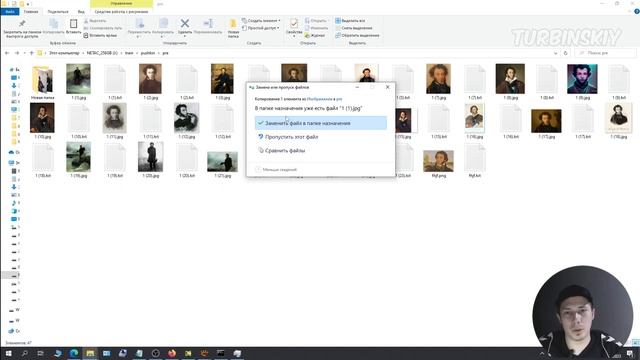
Task: Click Журнал (History) in the ribbon
Action: tap(315, 36)
